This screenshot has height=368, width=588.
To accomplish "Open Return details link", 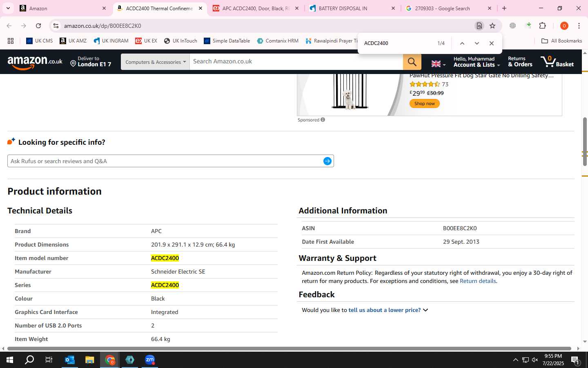I will (478, 281).
